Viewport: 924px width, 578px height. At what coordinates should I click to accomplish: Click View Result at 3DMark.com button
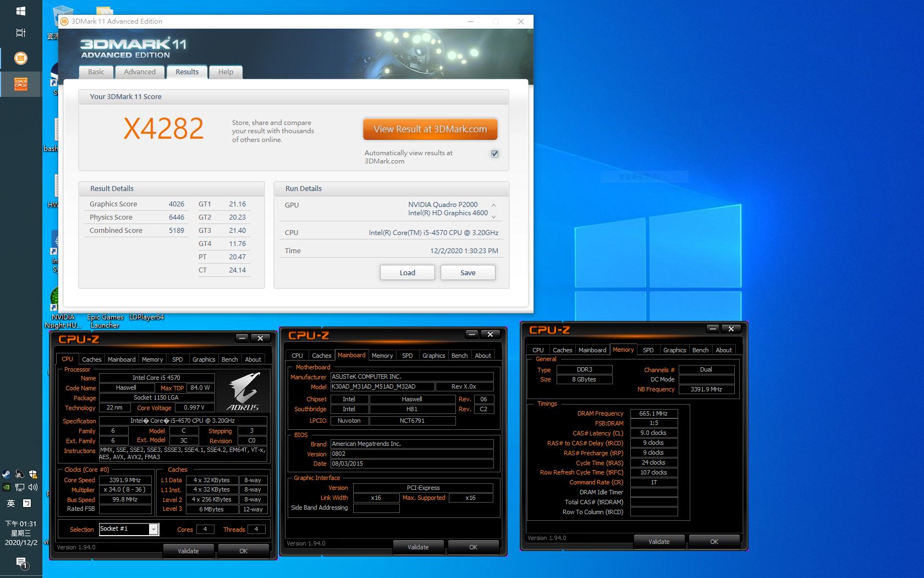pos(430,129)
